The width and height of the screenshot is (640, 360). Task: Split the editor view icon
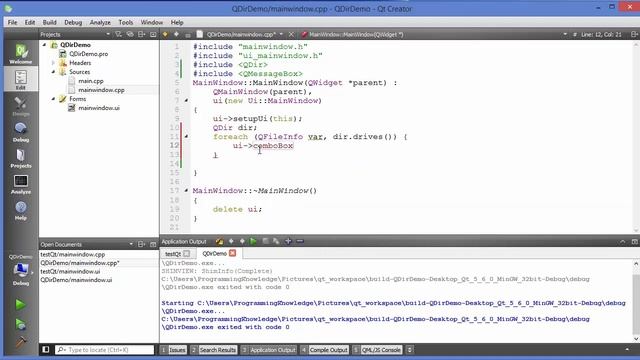(x=634, y=34)
